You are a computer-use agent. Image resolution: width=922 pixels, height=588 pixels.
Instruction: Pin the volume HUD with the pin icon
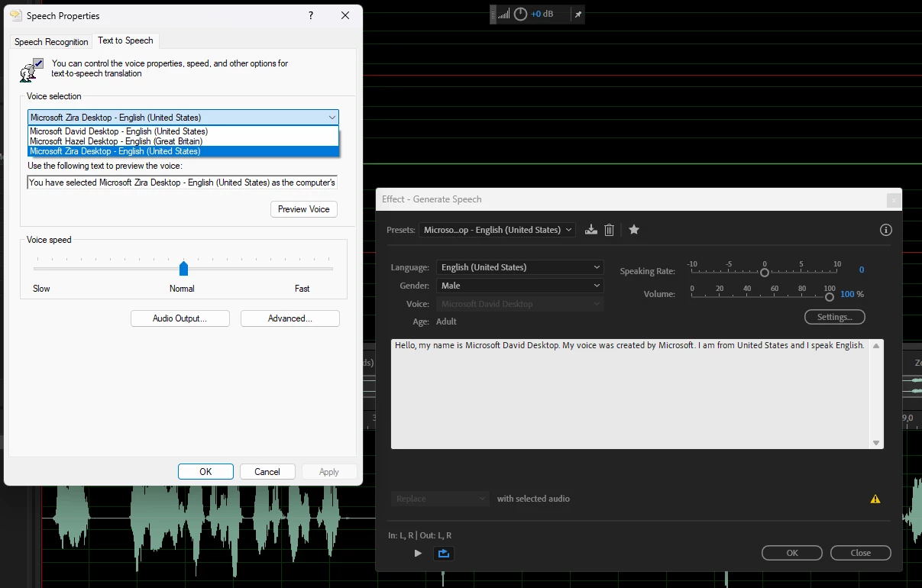(x=577, y=15)
